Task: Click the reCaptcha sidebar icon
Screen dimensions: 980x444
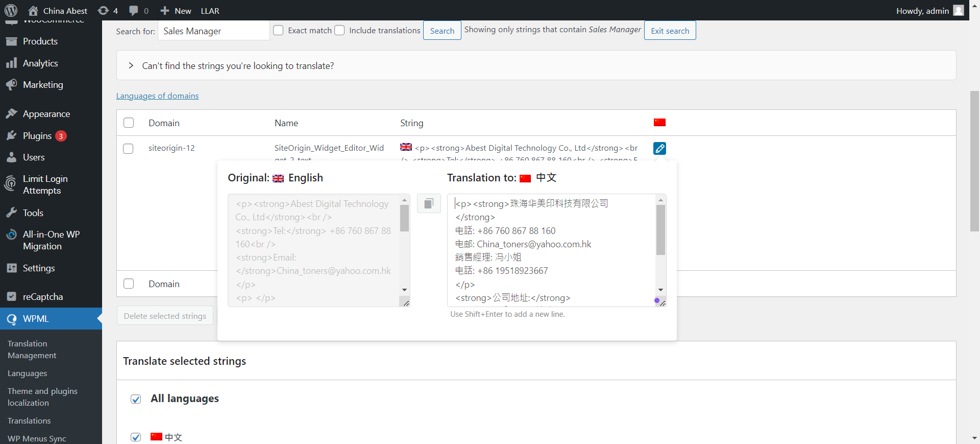Action: (x=12, y=297)
